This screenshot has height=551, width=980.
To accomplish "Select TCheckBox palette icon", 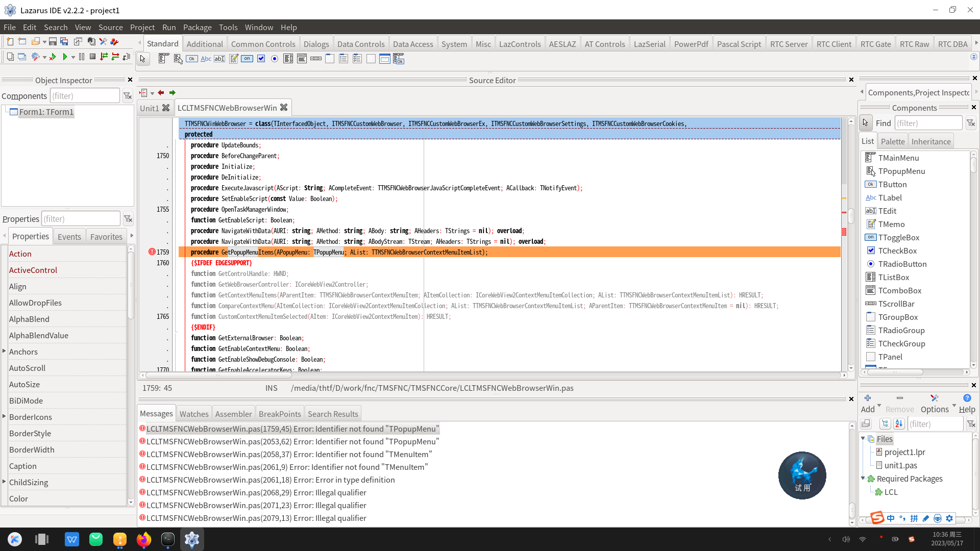I will (x=261, y=59).
